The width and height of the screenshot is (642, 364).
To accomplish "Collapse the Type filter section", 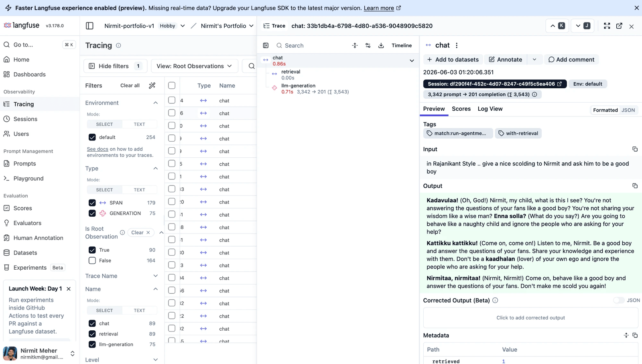I will pos(156,168).
